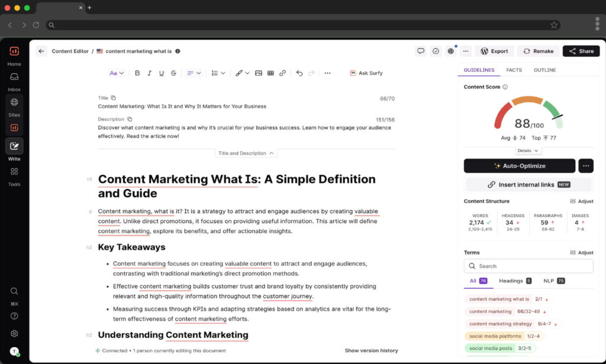606x364 pixels.
Task: Open the user avatar at sidebar bottom
Action: click(x=14, y=351)
